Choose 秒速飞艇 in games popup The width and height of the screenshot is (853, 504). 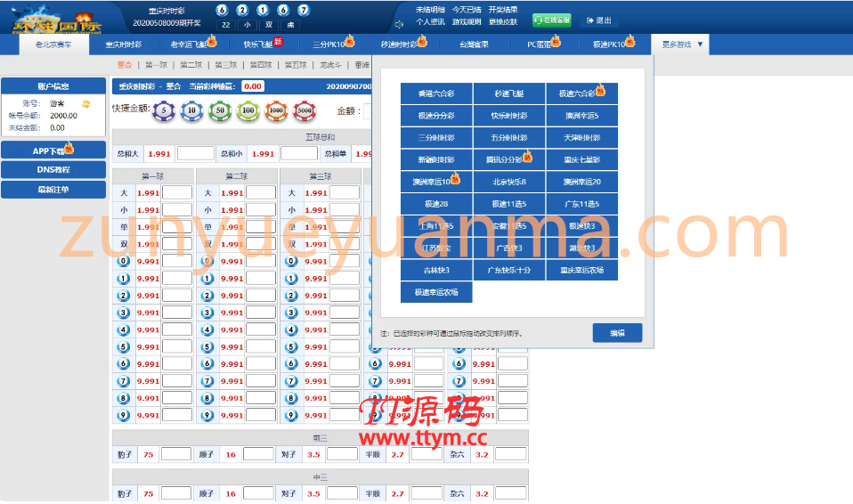(x=509, y=93)
